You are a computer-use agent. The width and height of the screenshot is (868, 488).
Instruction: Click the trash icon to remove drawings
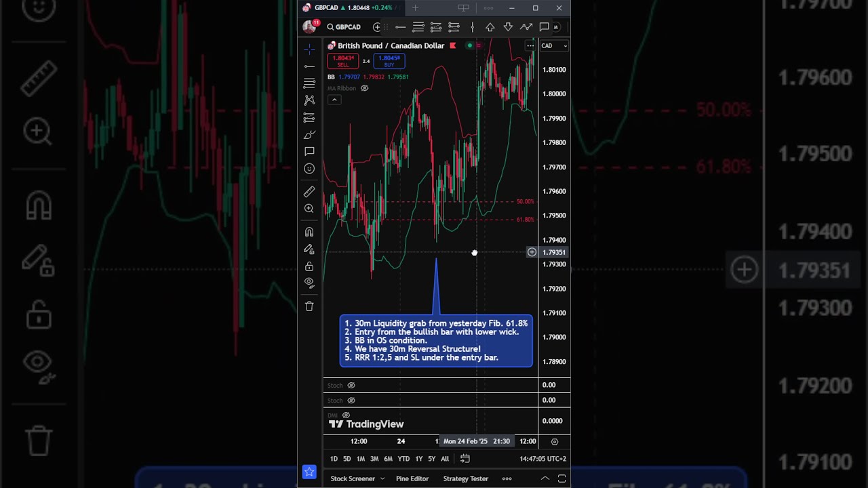(x=309, y=306)
